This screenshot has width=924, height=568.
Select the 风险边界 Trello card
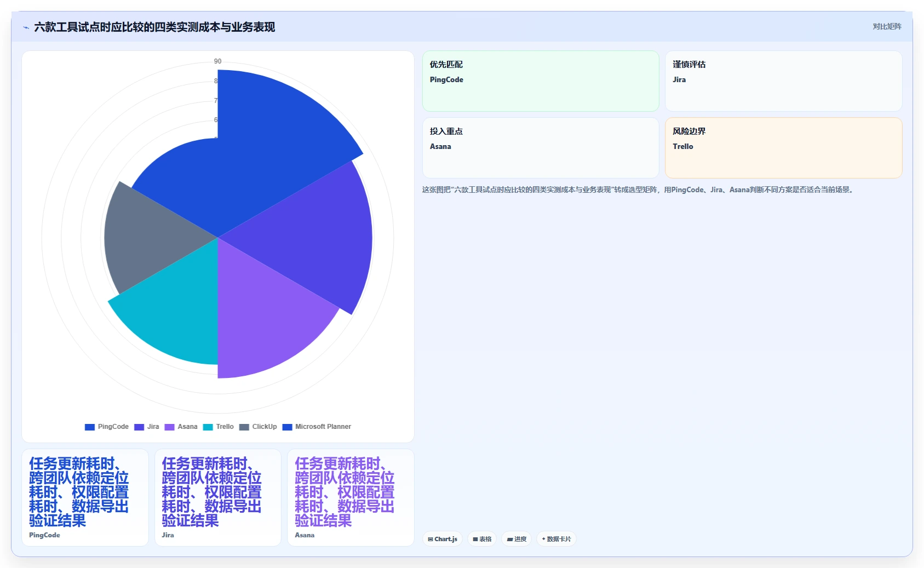pos(783,148)
